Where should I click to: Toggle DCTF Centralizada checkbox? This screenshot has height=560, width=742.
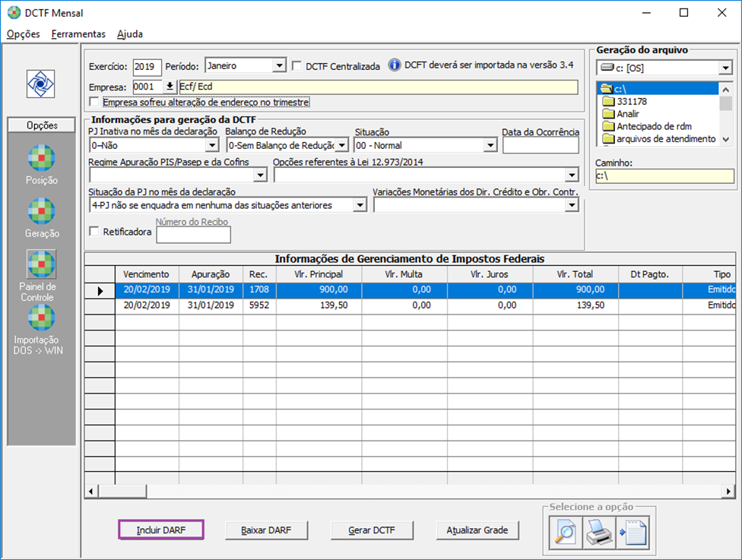coord(296,66)
